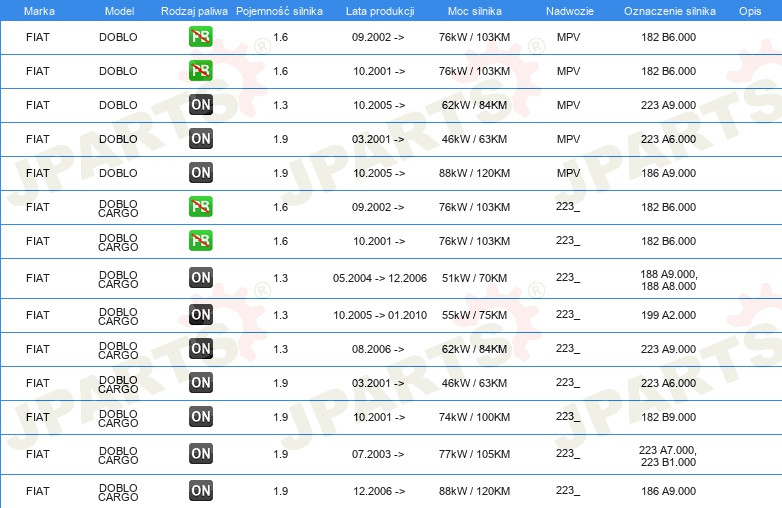The height and width of the screenshot is (508, 782).
Task: Click the ON diesel icon in the 55kW / 75KM row
Action: pos(200,315)
